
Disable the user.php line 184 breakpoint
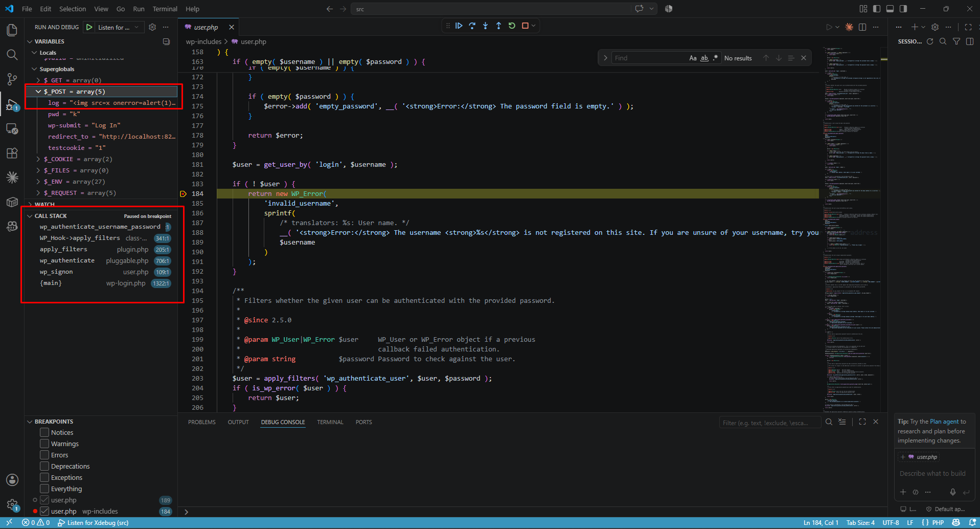[44, 512]
